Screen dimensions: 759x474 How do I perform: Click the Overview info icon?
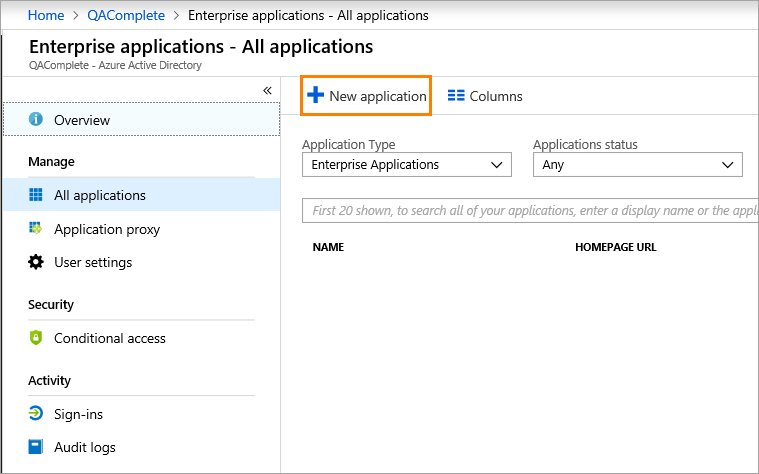click(x=36, y=120)
